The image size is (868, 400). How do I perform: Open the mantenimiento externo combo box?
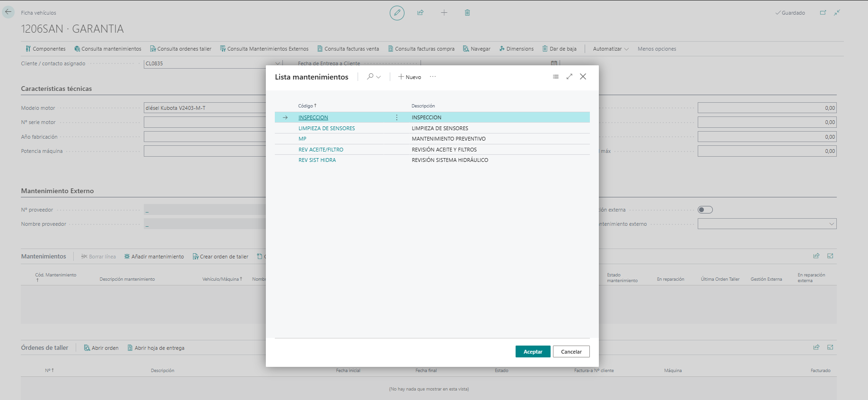[767, 224]
